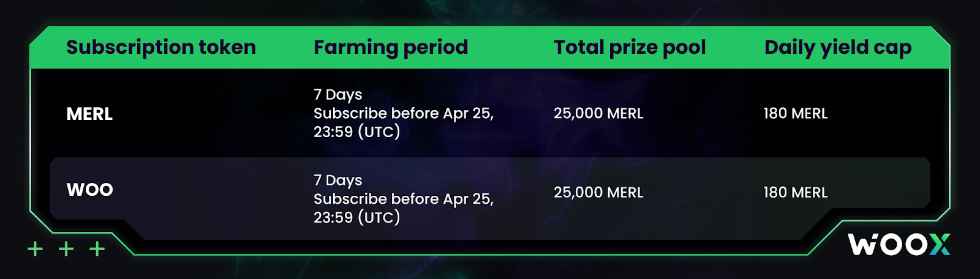The height and width of the screenshot is (279, 980).
Task: Click the WOO row farming period text
Action: [404, 199]
